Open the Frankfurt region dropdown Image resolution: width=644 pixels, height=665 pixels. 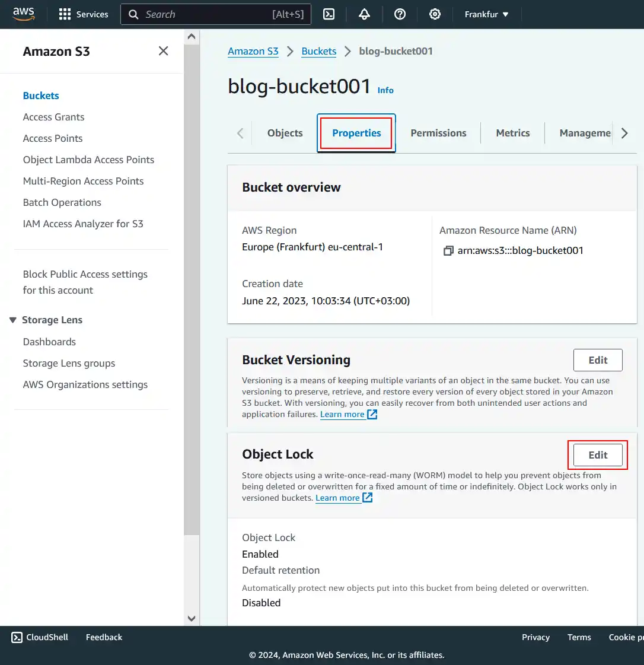point(486,14)
